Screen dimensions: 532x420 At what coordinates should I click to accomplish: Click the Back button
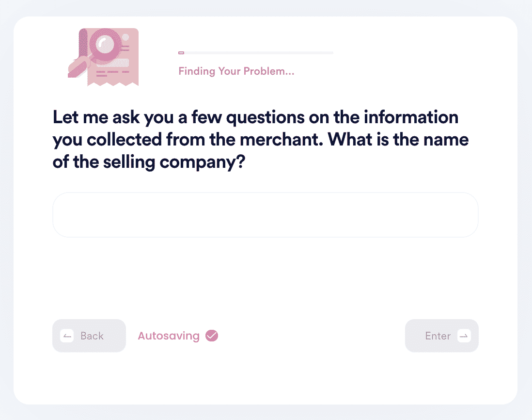click(89, 336)
